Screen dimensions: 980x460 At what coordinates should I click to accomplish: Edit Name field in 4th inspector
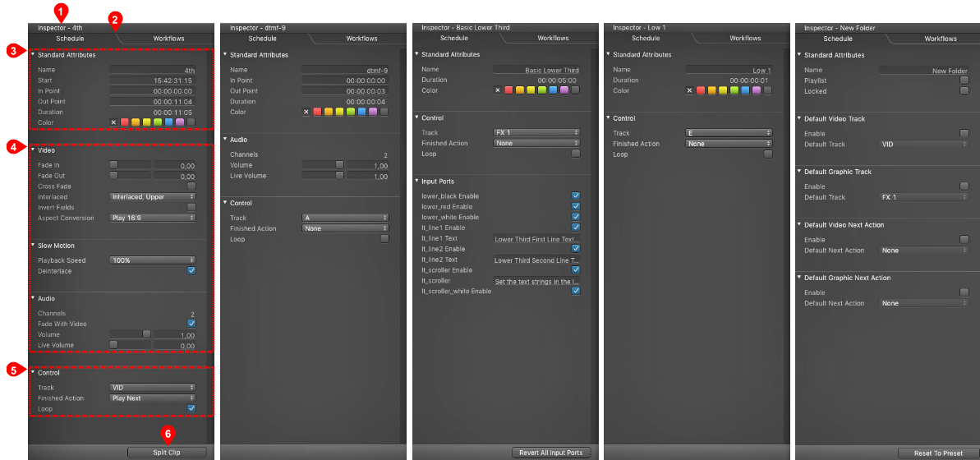pos(153,71)
